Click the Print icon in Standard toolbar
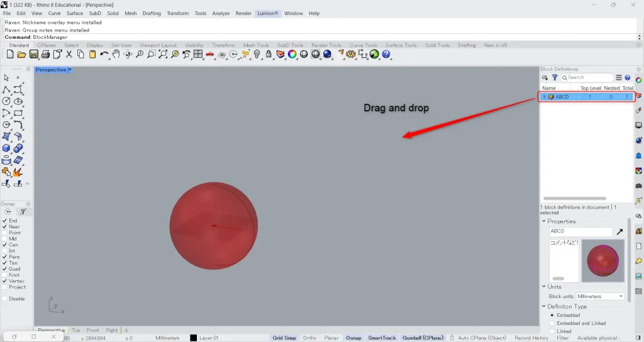644x342 pixels. (46, 55)
